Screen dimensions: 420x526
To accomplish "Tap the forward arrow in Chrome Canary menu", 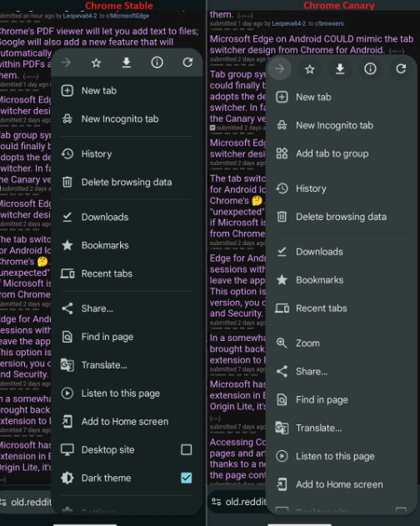I will click(x=279, y=69).
